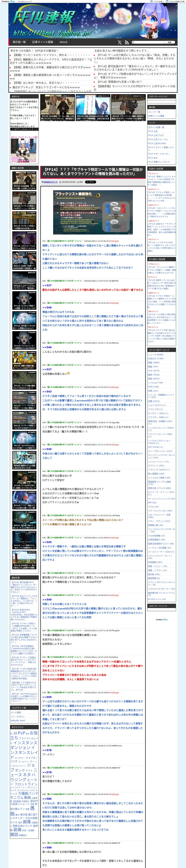Image resolution: width=186 pixels, height=868 pixels.
Task: Open the About navigation tab
Action: click(x=63, y=42)
